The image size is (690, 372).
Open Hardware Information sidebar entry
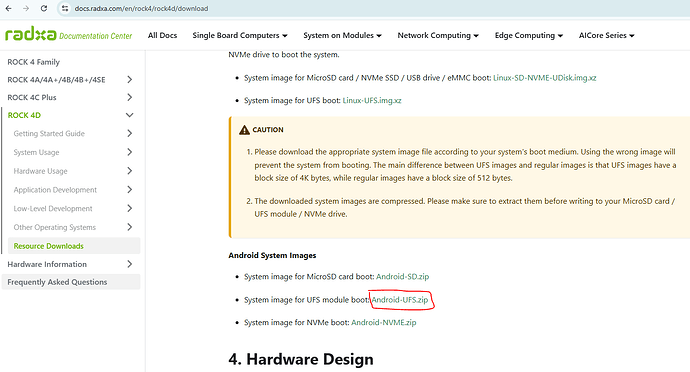pos(47,264)
